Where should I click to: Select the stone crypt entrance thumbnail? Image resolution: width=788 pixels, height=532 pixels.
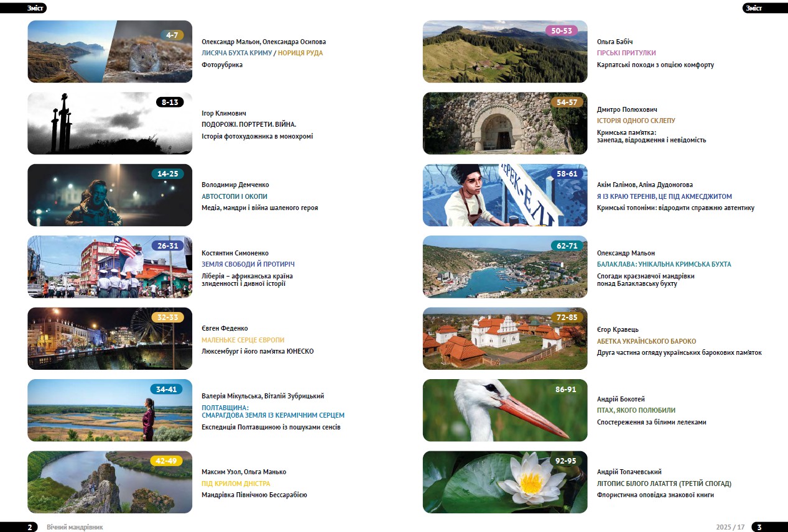(504, 123)
